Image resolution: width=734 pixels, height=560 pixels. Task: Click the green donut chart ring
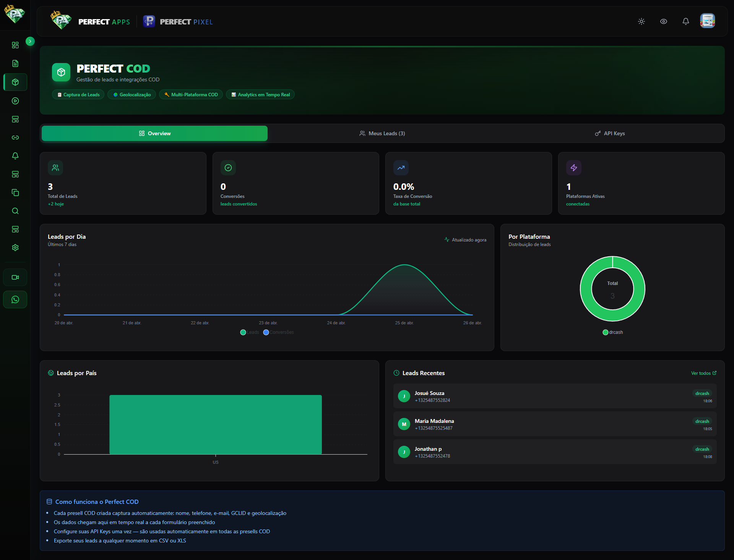[586, 288]
